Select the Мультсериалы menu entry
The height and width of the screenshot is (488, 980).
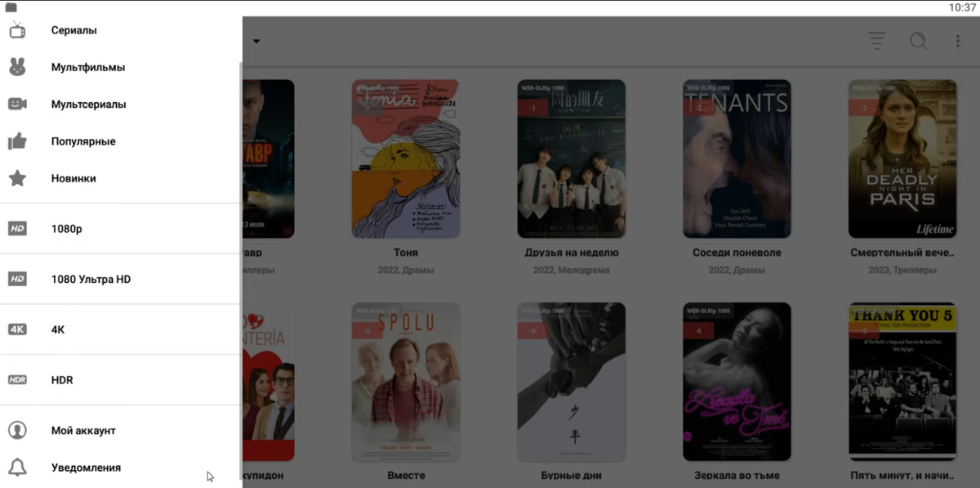point(121,104)
